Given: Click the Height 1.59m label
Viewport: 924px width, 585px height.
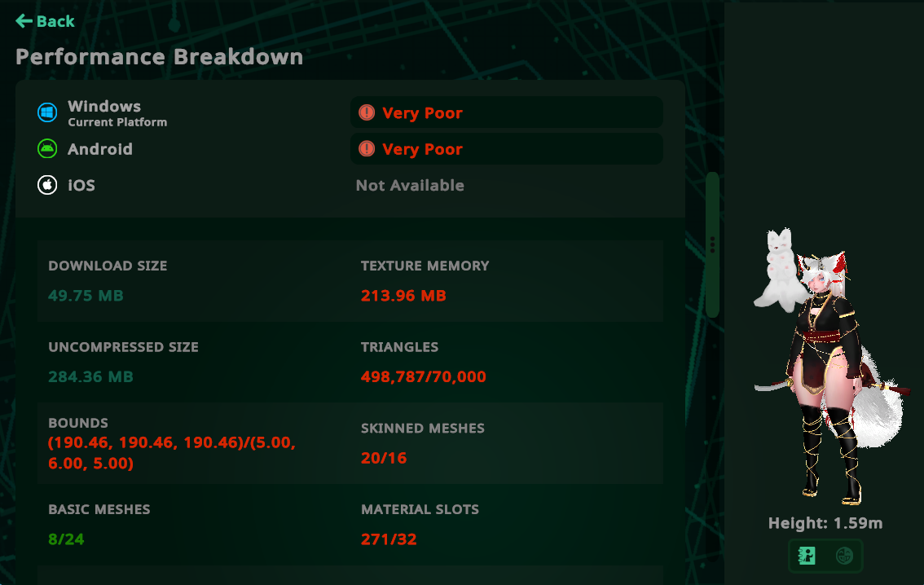Looking at the screenshot, I should [x=825, y=523].
